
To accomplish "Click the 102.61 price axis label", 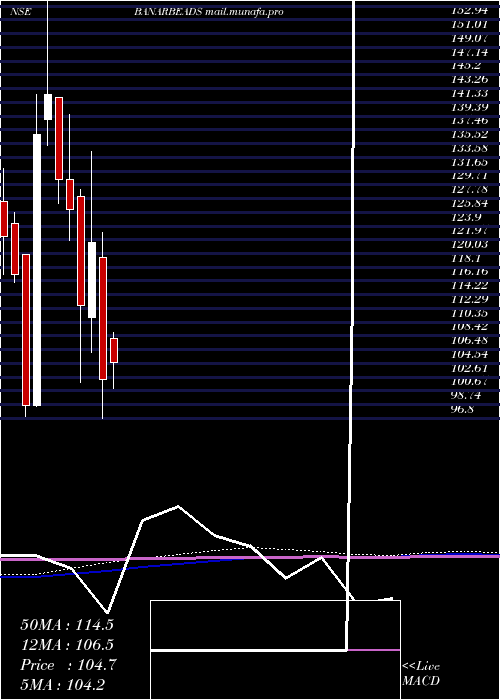I will [468, 368].
